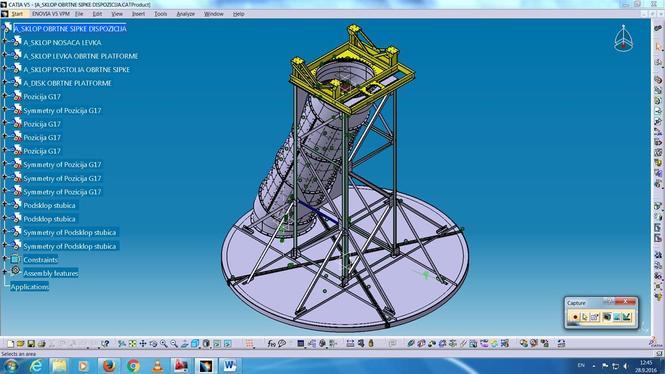Screen dimensions: 665x374
Task: Open the File menu
Action: pyautogui.click(x=79, y=14)
